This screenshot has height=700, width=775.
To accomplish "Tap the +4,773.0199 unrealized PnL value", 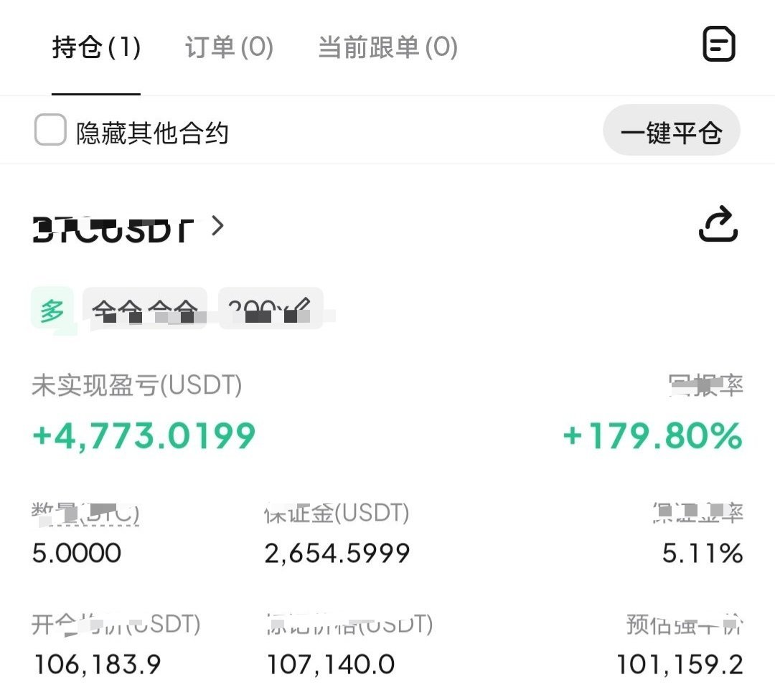I will point(142,435).
